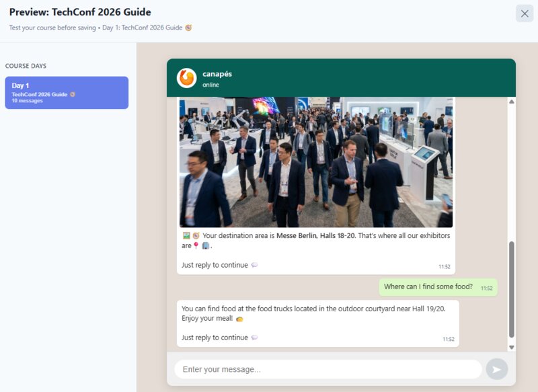Screen dimensions: 538x392
Task: Click the chat vertical scrollbar thumb
Action: point(511,289)
